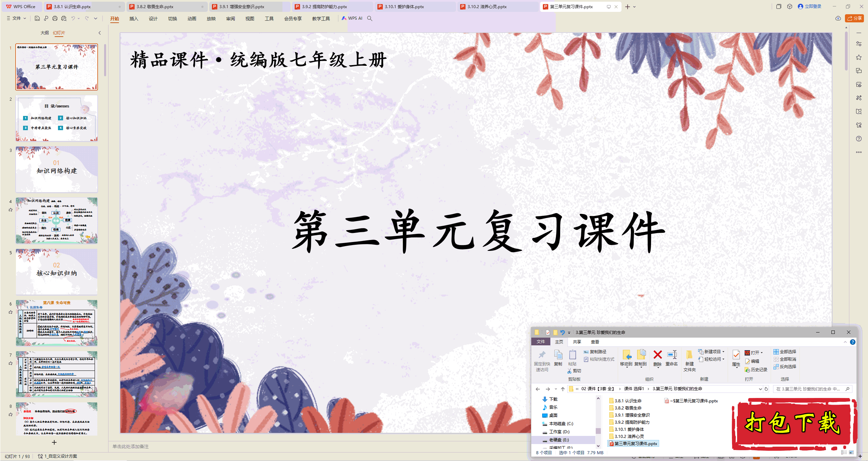The height and width of the screenshot is (461, 868).
Task: Click the help circle icon in WPS right sidebar
Action: (x=859, y=139)
